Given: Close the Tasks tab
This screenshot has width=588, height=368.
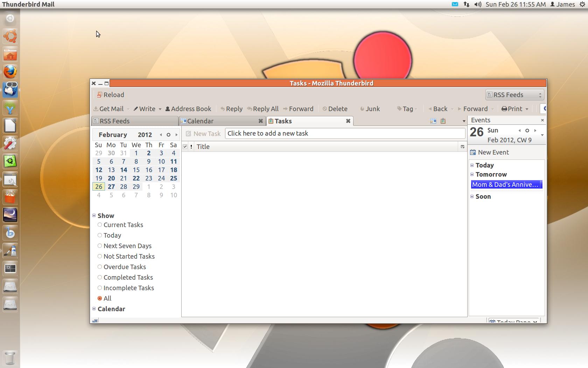Looking at the screenshot, I should 348,121.
